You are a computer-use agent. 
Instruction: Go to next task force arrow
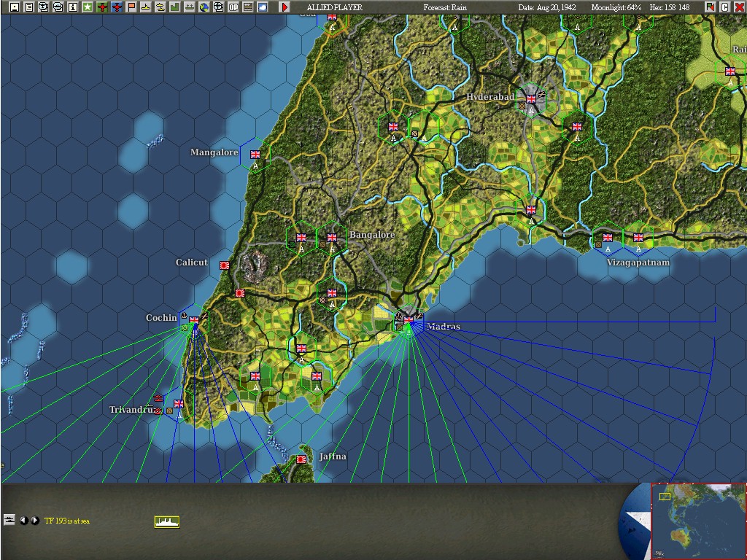pyautogui.click(x=35, y=521)
